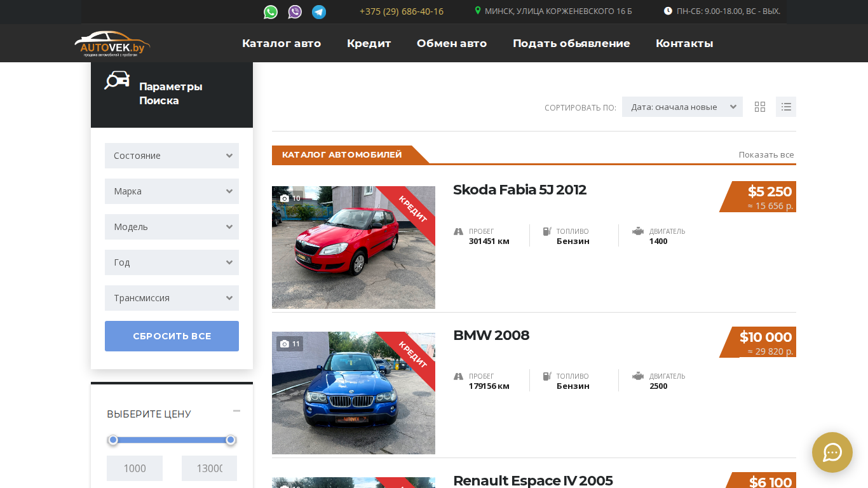868x488 pixels.
Task: Click the Показать все link
Action: [x=766, y=154]
